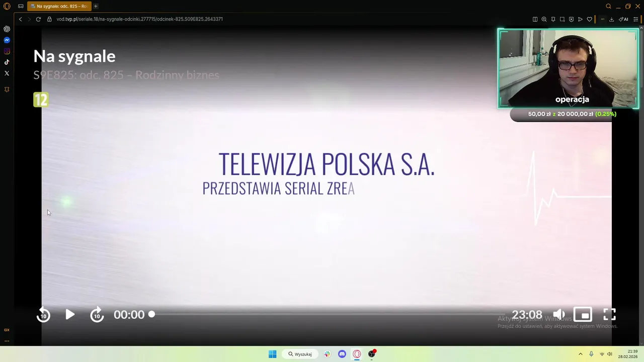Click the 00:00 elapsed time label
The height and width of the screenshot is (362, 644).
tap(129, 315)
